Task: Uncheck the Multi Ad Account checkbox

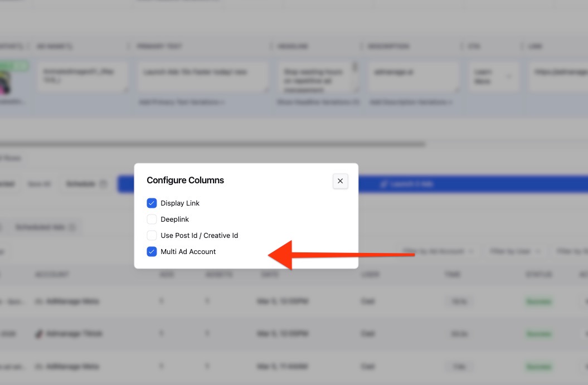Action: [x=152, y=251]
